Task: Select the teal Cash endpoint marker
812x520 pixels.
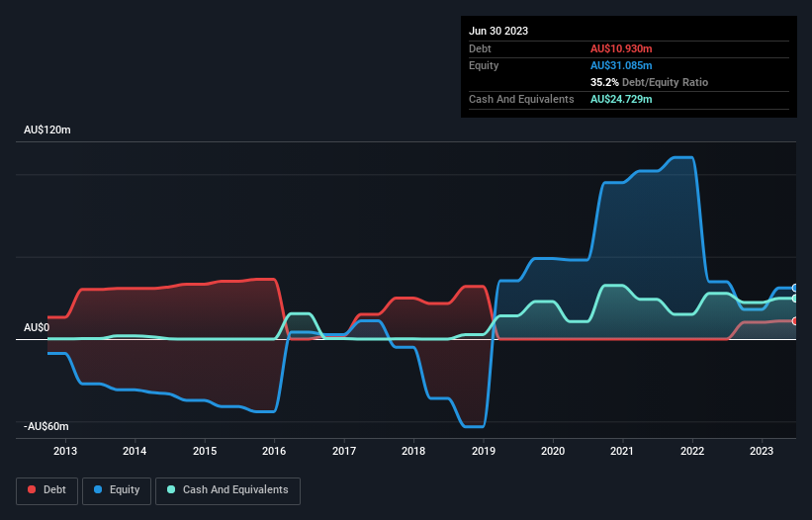Action: pyautogui.click(x=795, y=299)
